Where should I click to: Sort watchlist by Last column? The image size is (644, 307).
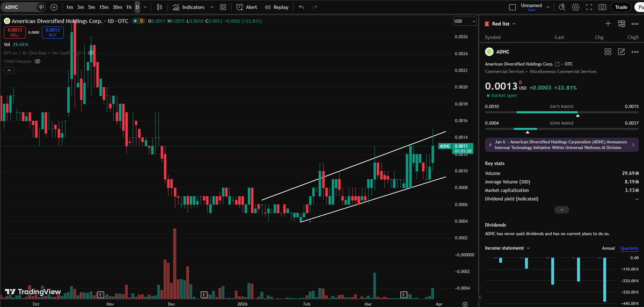click(559, 38)
